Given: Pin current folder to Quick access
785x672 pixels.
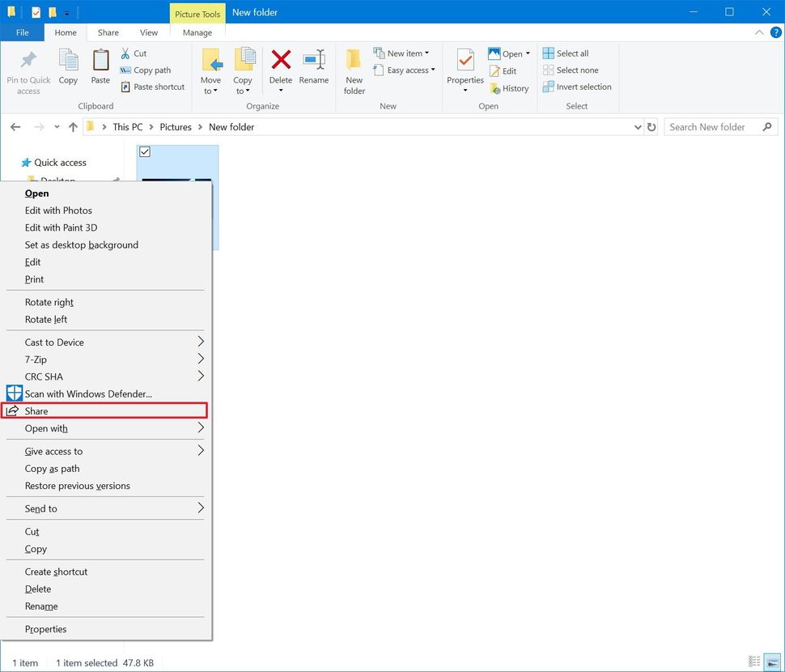Looking at the screenshot, I should 28,70.
